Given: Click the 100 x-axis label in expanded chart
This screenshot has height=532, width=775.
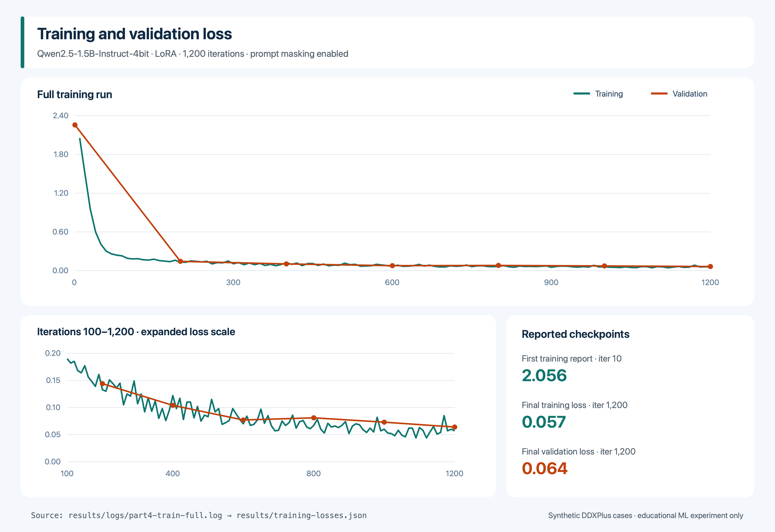Looking at the screenshot, I should pyautogui.click(x=67, y=473).
